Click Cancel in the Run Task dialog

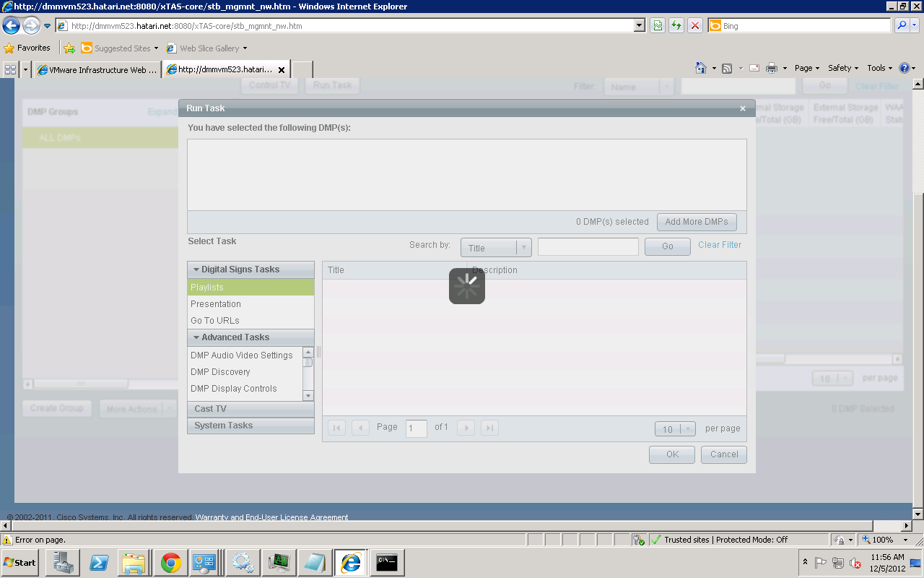pyautogui.click(x=724, y=454)
